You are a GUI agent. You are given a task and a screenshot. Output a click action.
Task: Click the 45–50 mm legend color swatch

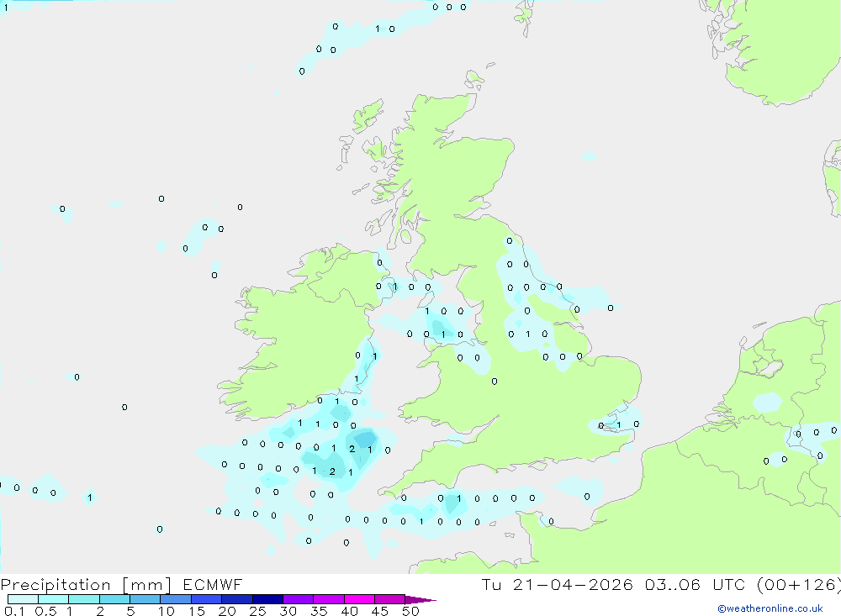pos(390,599)
